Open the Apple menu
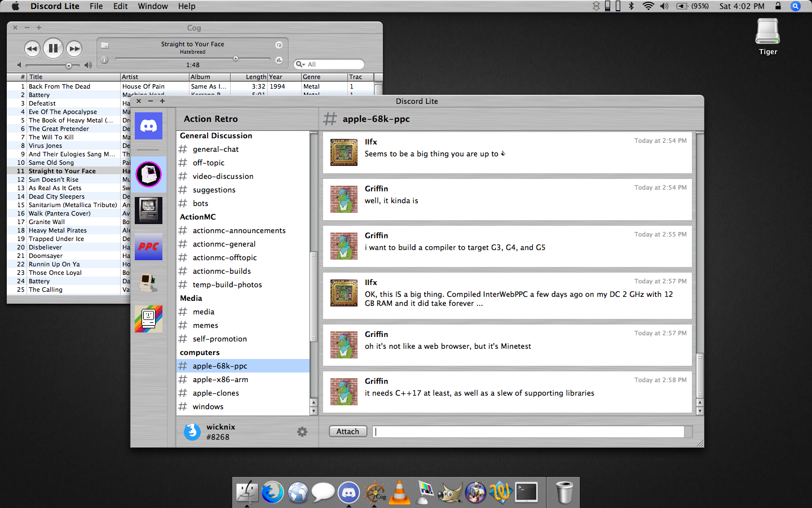Screen dimensions: 812x508 coord(15,6)
